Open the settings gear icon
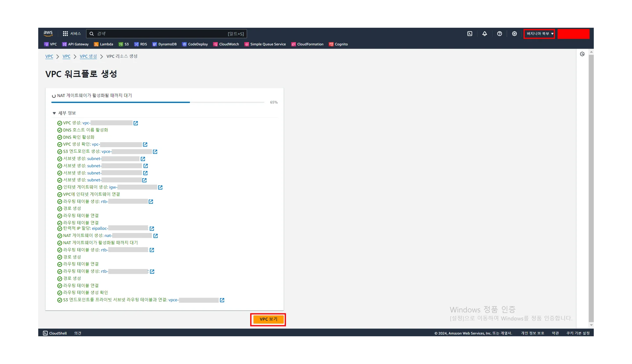The height and width of the screenshot is (364, 632). (x=514, y=34)
